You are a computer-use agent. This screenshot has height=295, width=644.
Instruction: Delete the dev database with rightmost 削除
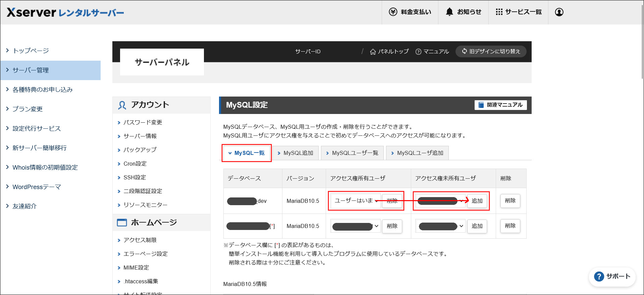510,201
